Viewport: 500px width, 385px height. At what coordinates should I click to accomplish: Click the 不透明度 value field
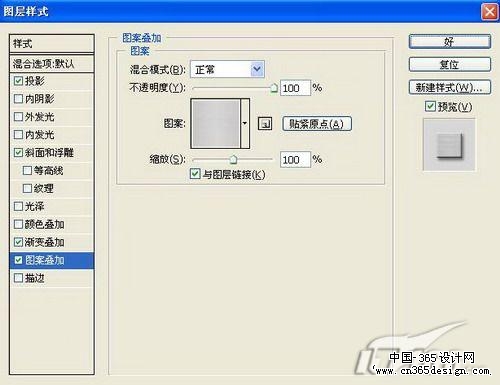point(295,88)
